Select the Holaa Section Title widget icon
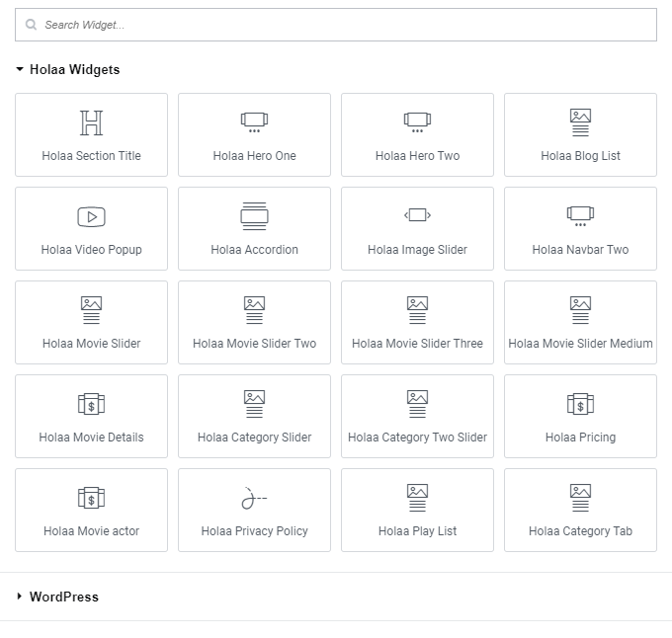This screenshot has width=672, height=638. (x=91, y=122)
